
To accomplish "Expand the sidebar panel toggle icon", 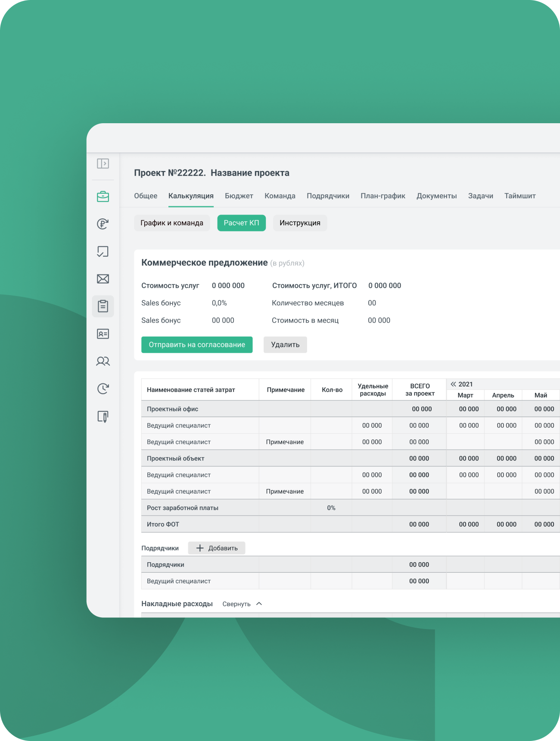I will pyautogui.click(x=103, y=164).
